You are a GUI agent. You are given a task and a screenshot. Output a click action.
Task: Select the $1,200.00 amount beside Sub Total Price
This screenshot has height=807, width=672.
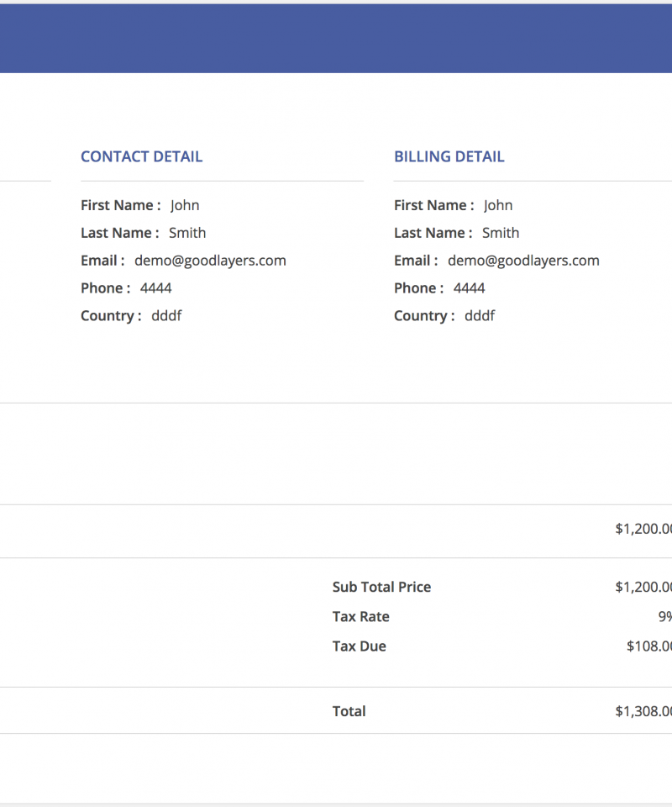(x=643, y=588)
